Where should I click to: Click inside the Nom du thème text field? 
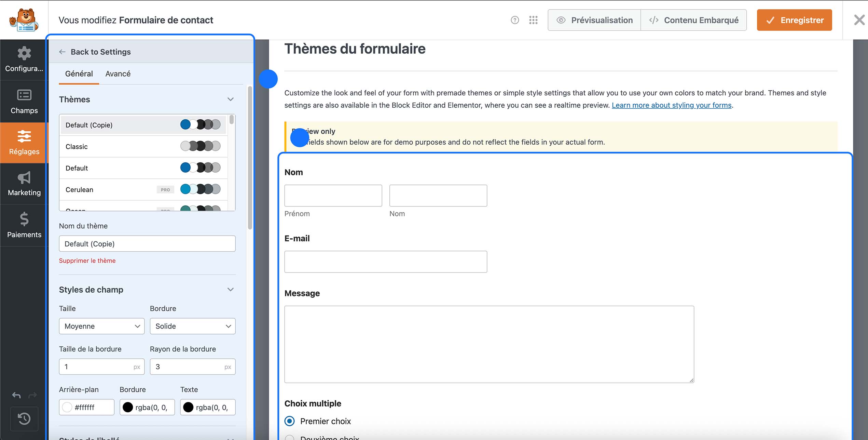click(147, 243)
